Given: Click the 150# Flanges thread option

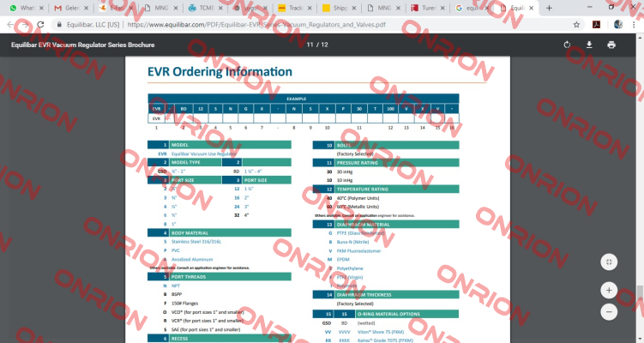Looking at the screenshot, I should (185, 304).
